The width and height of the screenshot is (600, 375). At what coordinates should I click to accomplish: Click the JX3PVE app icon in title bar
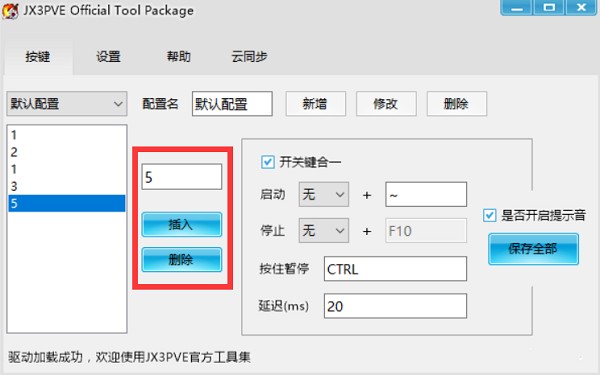[x=10, y=11]
